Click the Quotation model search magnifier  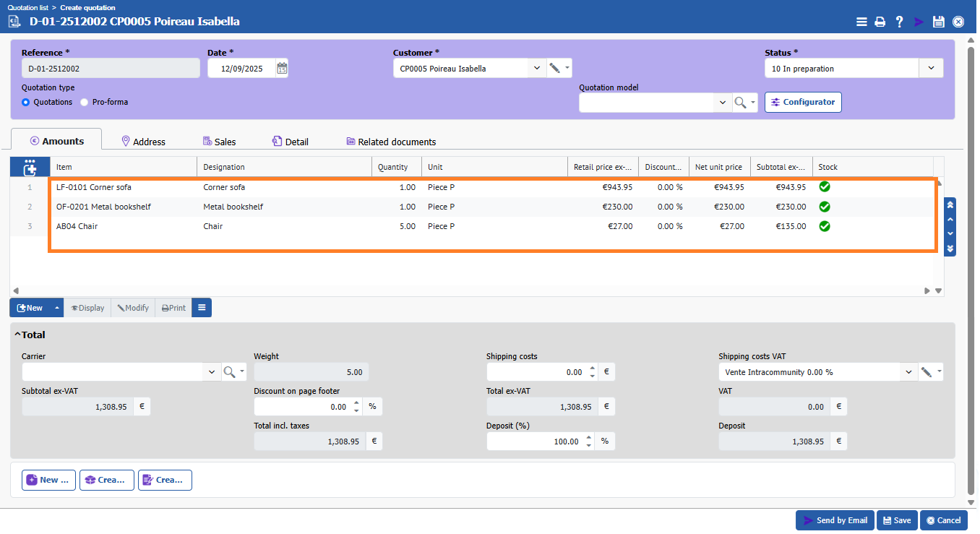[x=740, y=103]
